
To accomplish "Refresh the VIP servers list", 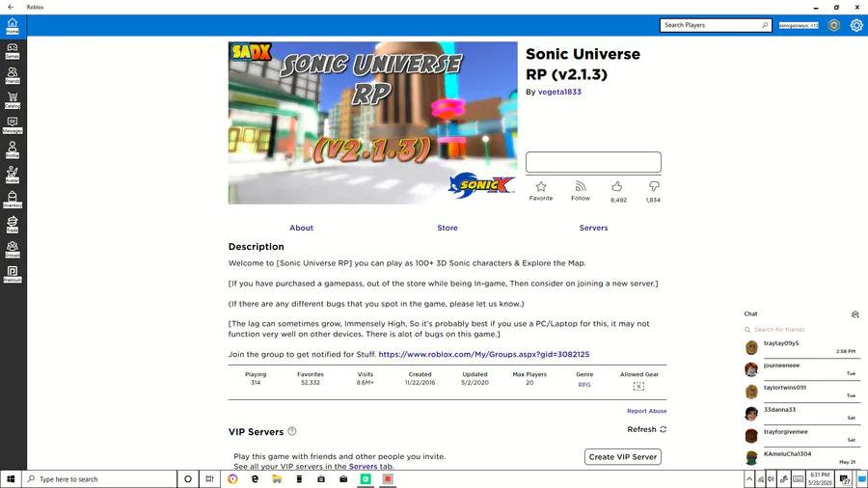I will [646, 429].
